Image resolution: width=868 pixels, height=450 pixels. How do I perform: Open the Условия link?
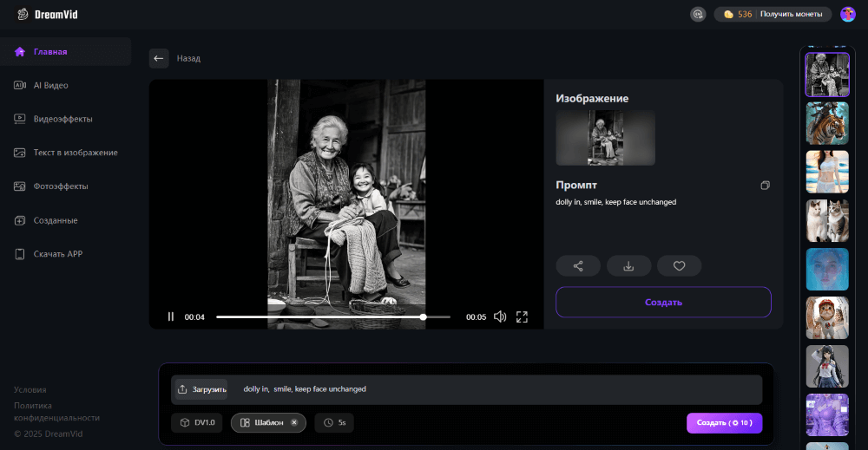point(30,390)
